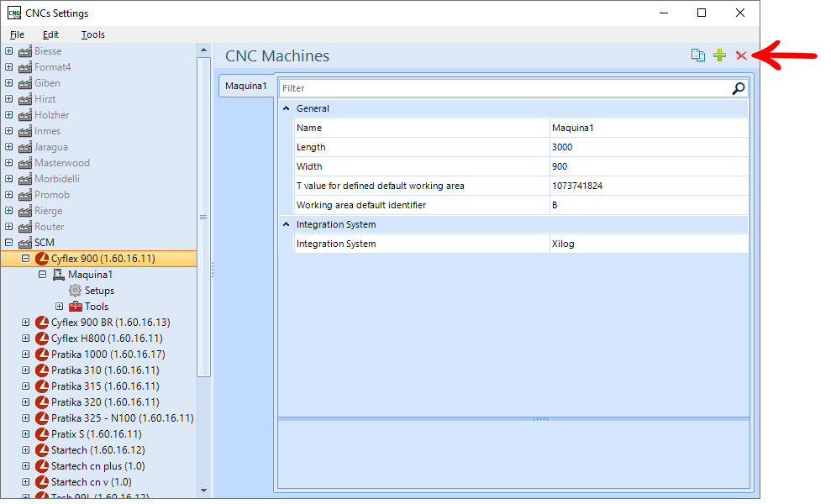Collapse the Maquina1 tree node
Screen dimensions: 831x504
42,274
